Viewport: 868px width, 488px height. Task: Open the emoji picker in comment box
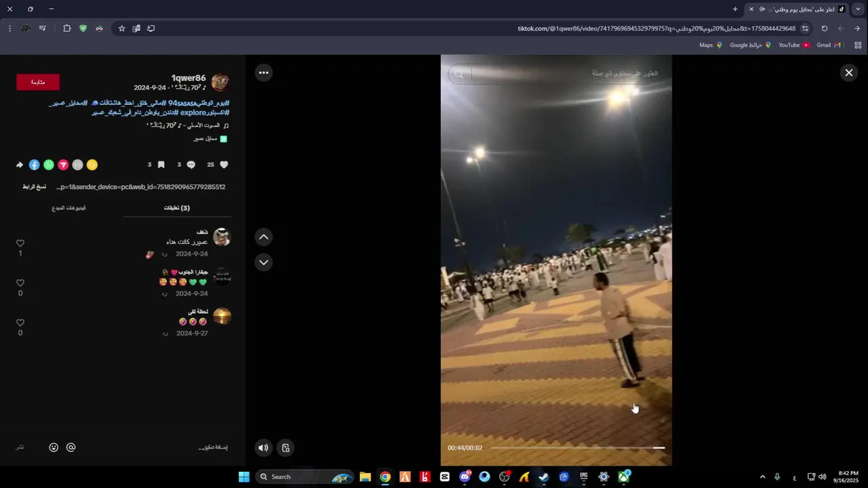click(x=54, y=447)
